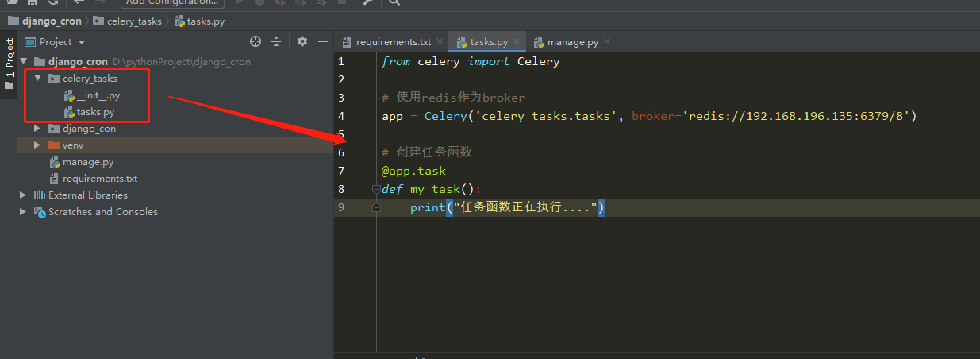Image resolution: width=980 pixels, height=359 pixels.
Task: Select celery_tasks folder in tree
Action: click(90, 79)
